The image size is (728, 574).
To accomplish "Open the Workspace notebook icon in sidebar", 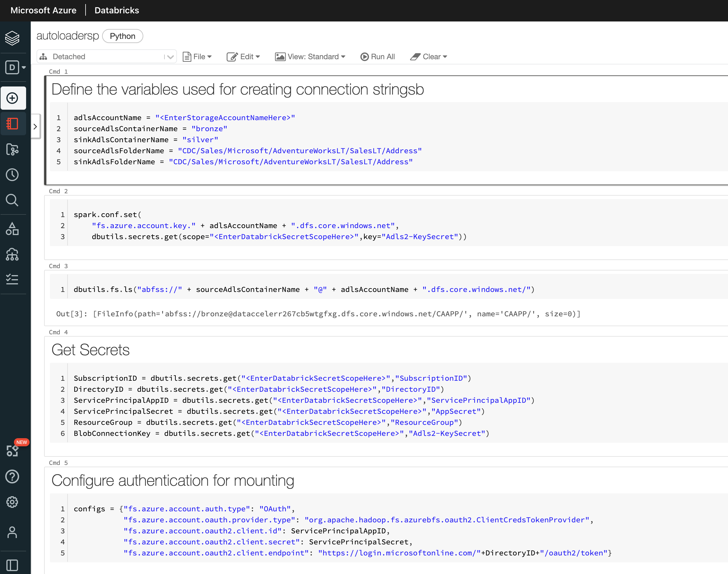I will coord(13,124).
